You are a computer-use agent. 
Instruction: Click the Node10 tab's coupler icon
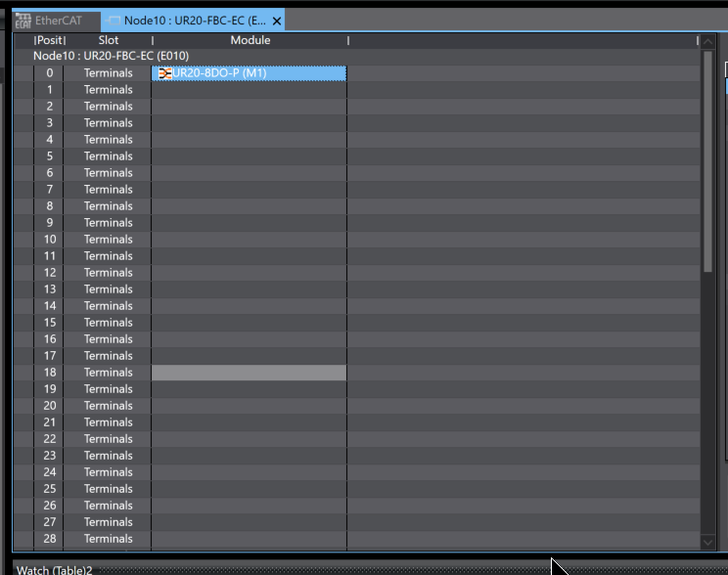pos(113,21)
